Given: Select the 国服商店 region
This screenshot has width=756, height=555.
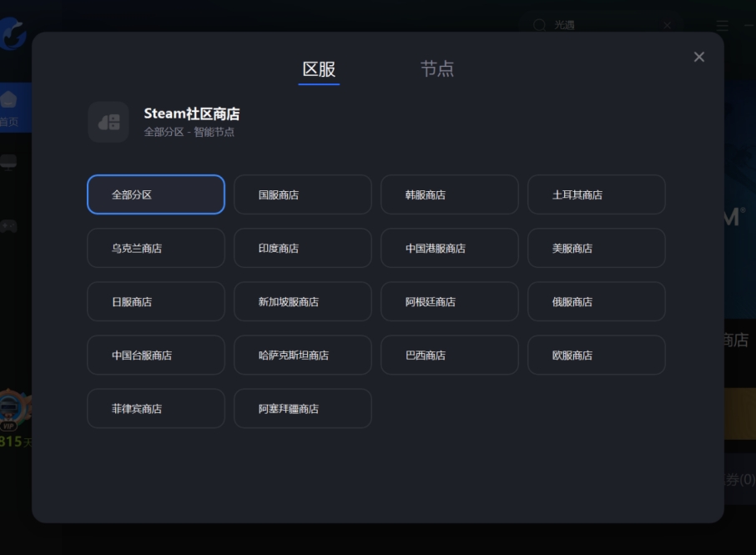Looking at the screenshot, I should (302, 194).
